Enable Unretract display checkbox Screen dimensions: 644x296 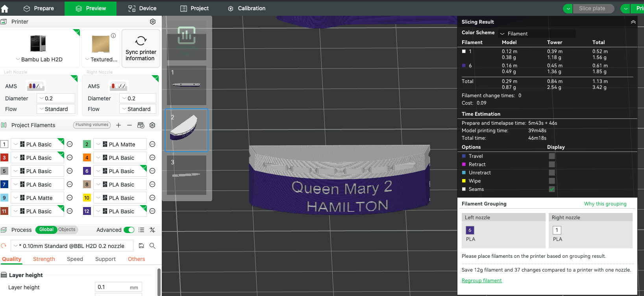[x=552, y=173]
